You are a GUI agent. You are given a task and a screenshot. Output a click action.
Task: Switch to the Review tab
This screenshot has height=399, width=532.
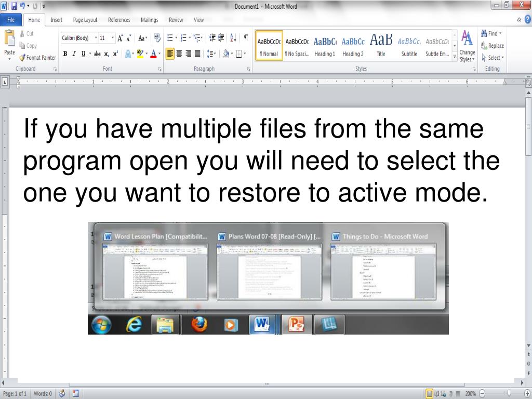(176, 20)
